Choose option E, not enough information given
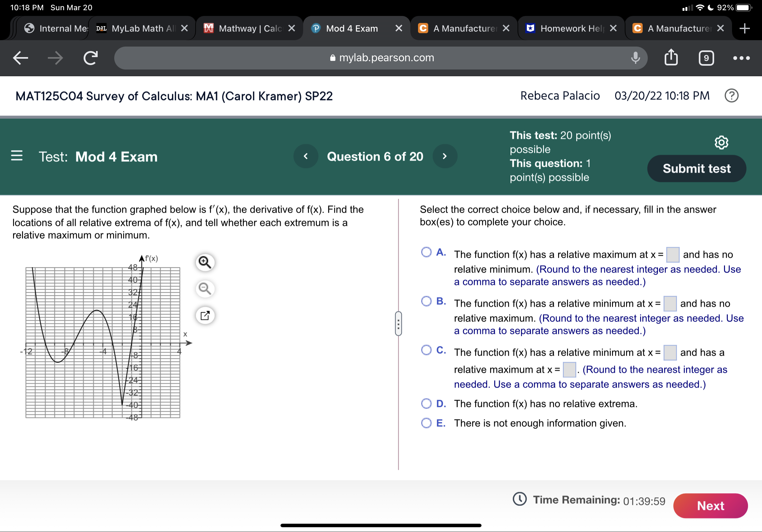 (x=426, y=423)
